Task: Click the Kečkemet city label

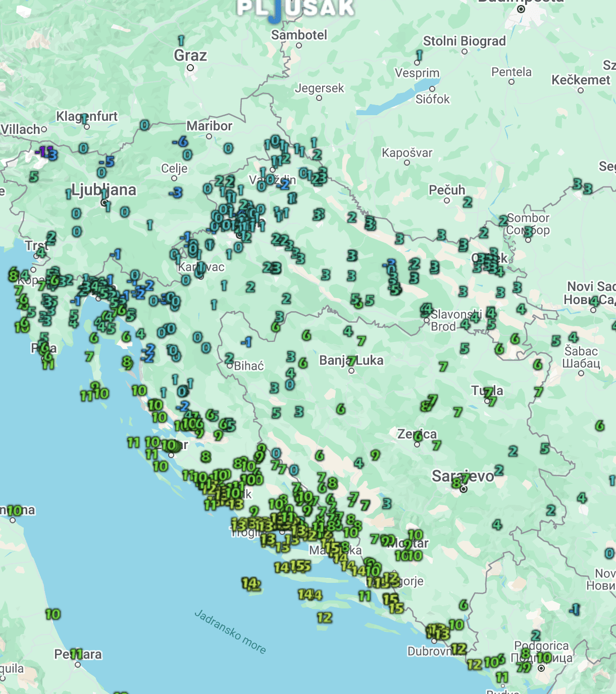Action: pyautogui.click(x=581, y=80)
